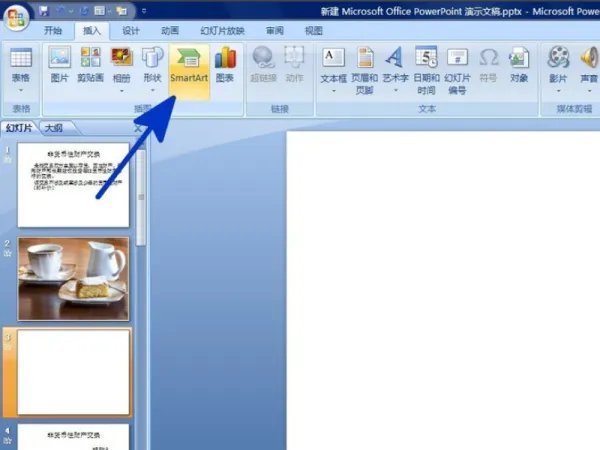This screenshot has height=450, width=600.
Task: Expand the 文本框 text box dropdown
Action: pos(334,89)
